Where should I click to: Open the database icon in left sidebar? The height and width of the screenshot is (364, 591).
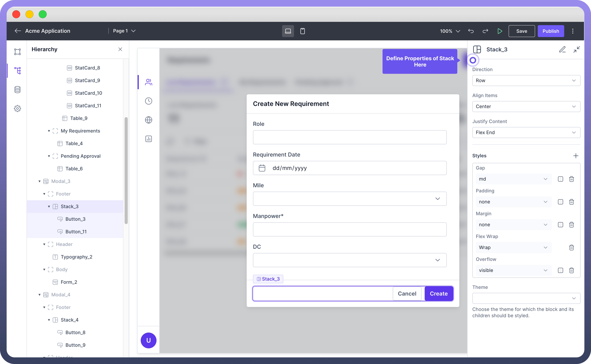[x=17, y=90]
